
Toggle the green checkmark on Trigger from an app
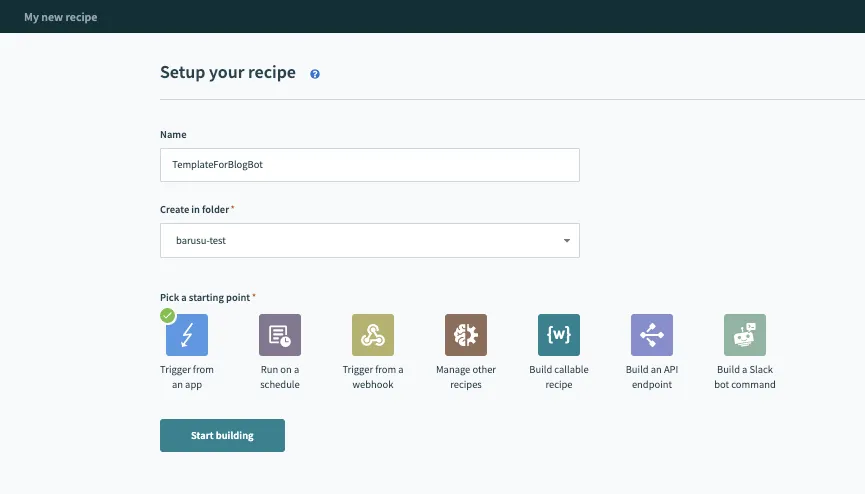click(168, 315)
